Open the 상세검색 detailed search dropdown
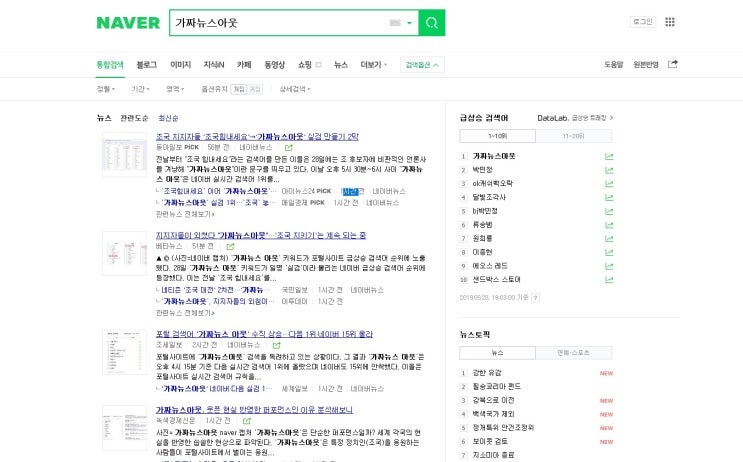This screenshot has width=743, height=462. (x=295, y=89)
